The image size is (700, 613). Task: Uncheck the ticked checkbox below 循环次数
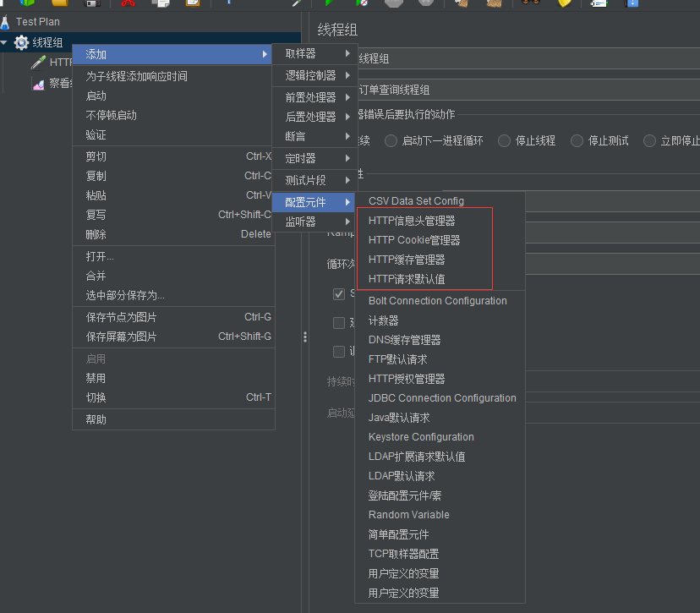[x=339, y=293]
